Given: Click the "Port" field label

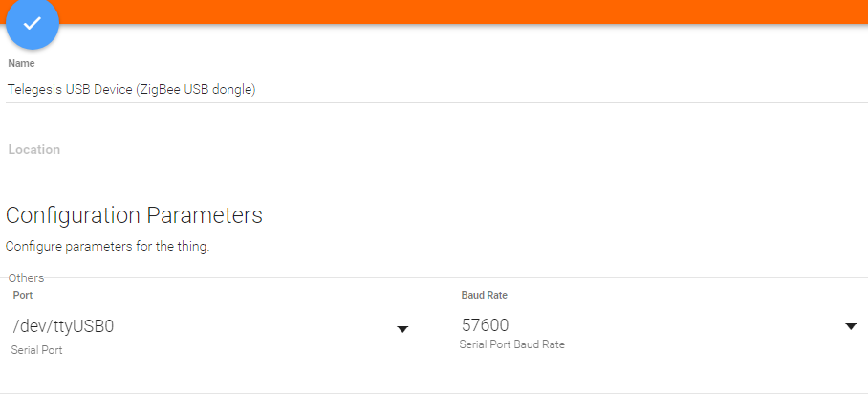Looking at the screenshot, I should click(x=22, y=296).
